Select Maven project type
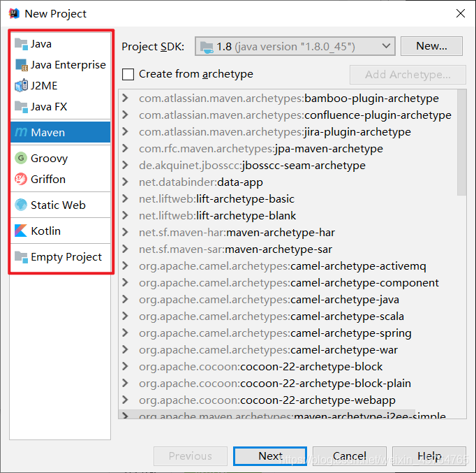476x473 pixels. pos(61,132)
